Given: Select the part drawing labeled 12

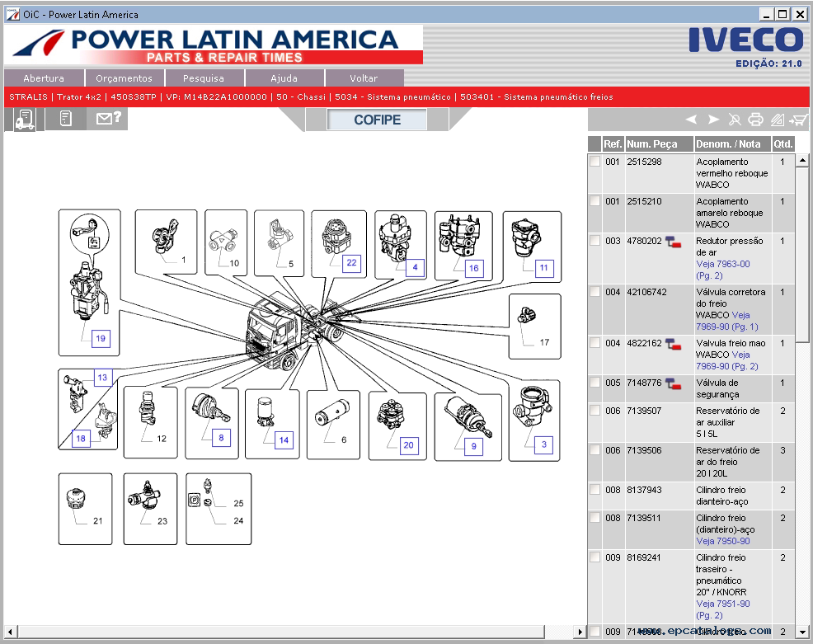Looking at the screenshot, I should click(150, 422).
